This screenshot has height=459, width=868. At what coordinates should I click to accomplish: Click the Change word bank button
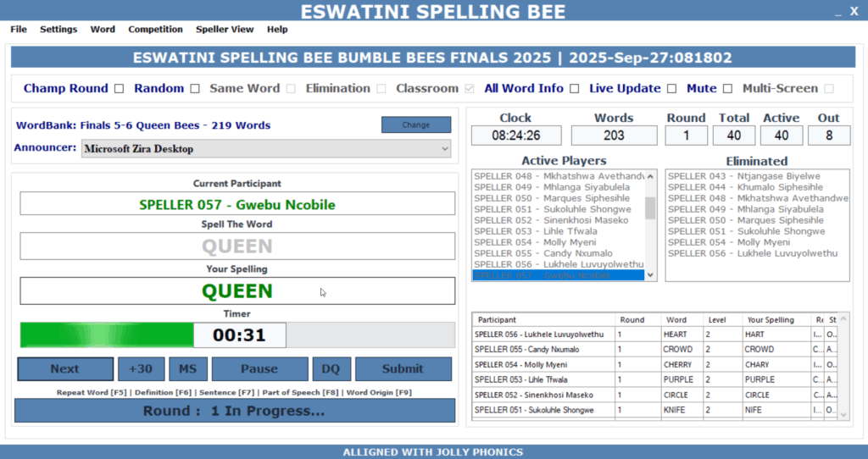click(415, 124)
